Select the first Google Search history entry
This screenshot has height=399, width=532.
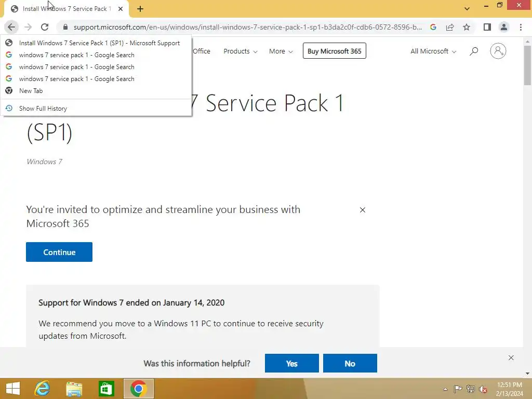96,55
